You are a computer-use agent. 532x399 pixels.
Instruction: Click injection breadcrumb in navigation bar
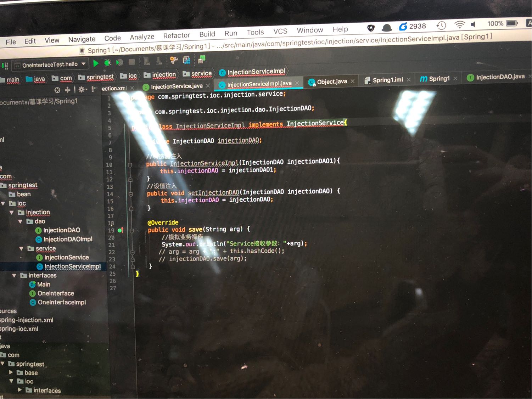click(160, 75)
